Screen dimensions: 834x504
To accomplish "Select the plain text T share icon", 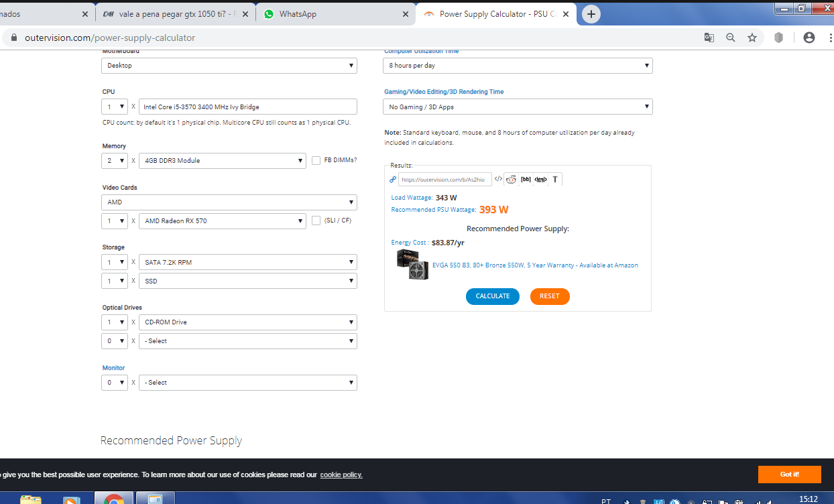I will click(x=555, y=179).
